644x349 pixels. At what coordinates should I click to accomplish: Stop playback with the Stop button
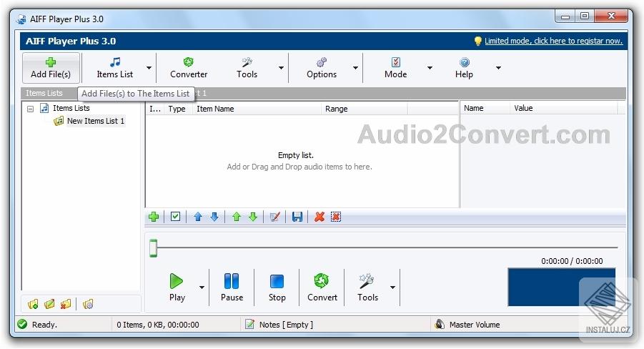pyautogui.click(x=277, y=287)
